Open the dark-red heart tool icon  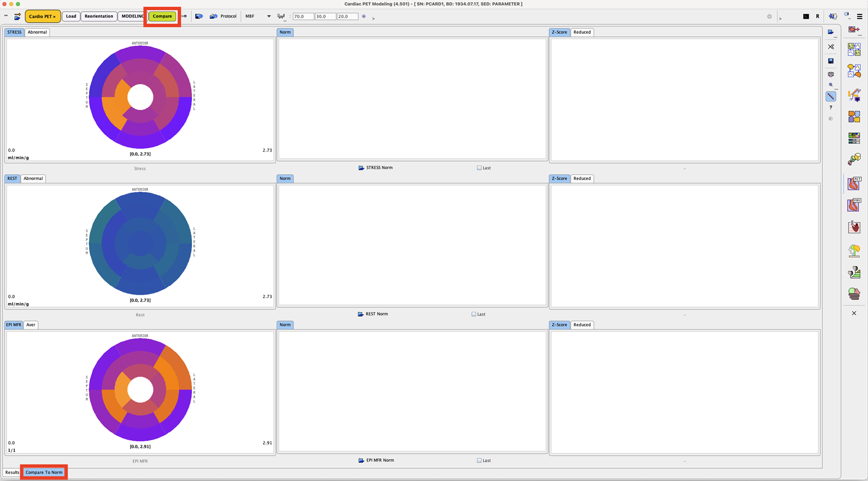click(854, 227)
